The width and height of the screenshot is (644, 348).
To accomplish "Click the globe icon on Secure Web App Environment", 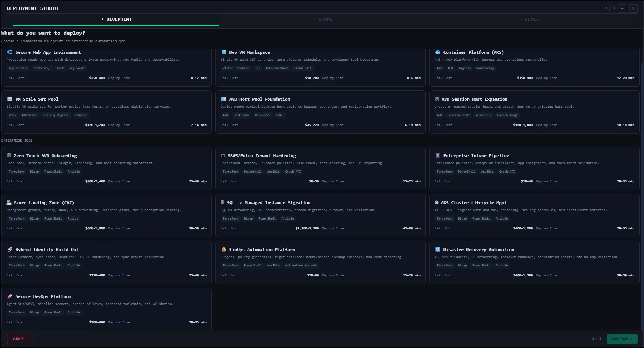I will (x=10, y=52).
